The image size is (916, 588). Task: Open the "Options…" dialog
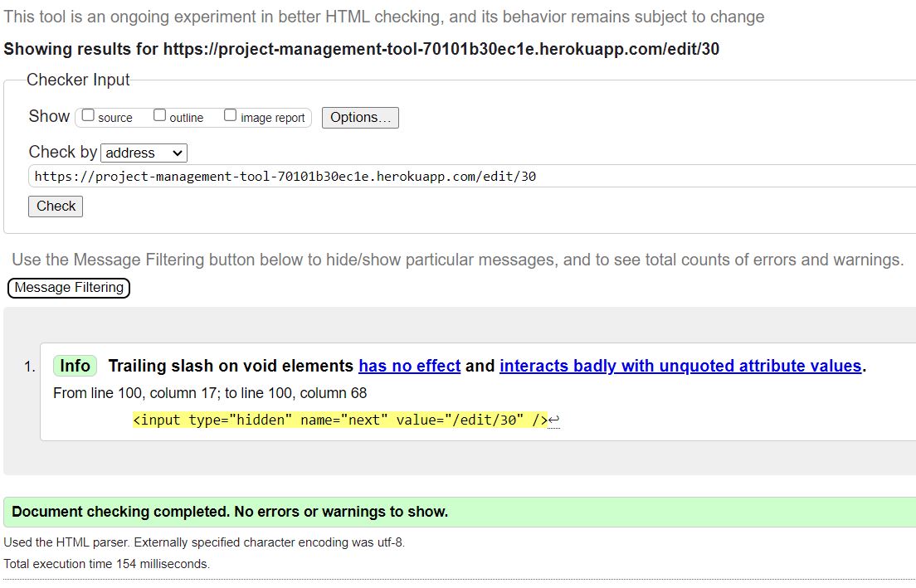(x=359, y=117)
